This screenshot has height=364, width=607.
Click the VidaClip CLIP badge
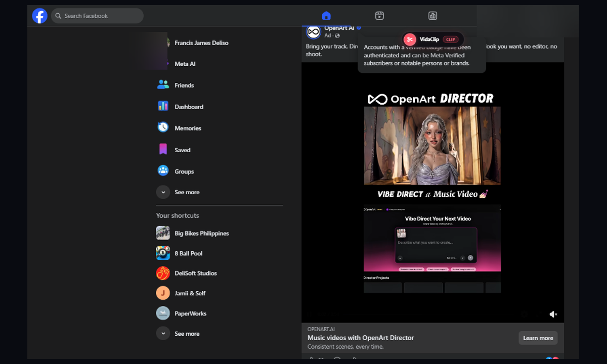pyautogui.click(x=450, y=39)
